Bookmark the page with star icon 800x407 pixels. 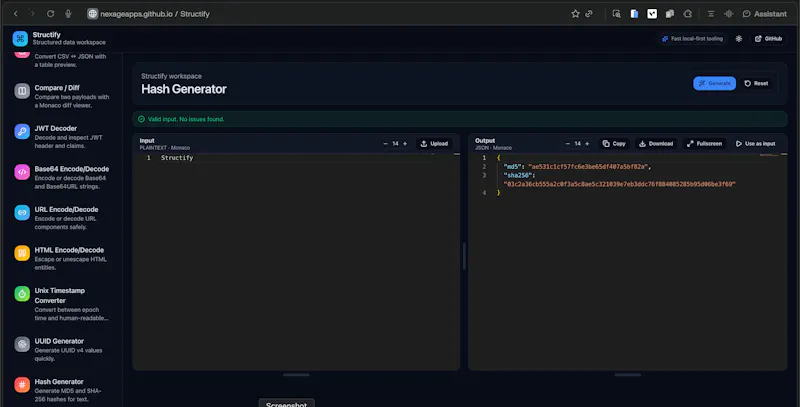[x=575, y=14]
